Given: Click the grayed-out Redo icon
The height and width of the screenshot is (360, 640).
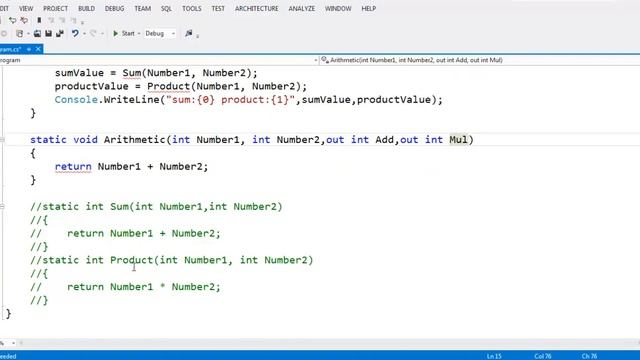Looking at the screenshot, I should pos(93,33).
